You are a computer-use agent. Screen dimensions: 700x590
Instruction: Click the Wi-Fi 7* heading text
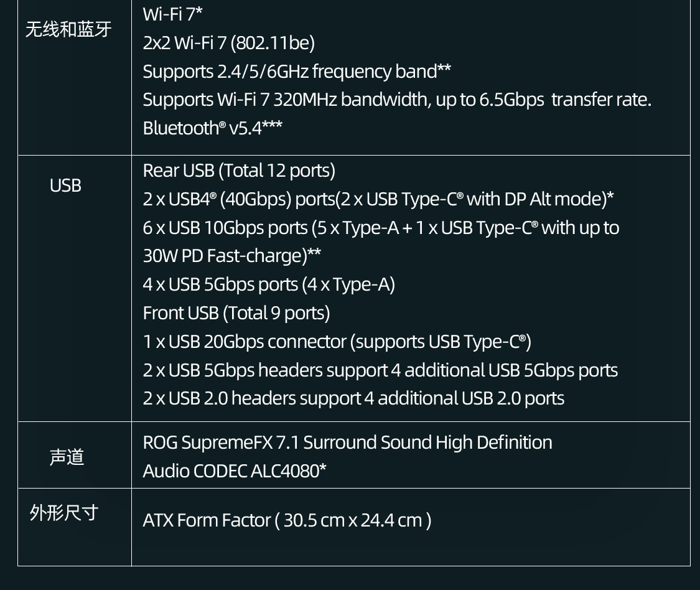pos(173,14)
